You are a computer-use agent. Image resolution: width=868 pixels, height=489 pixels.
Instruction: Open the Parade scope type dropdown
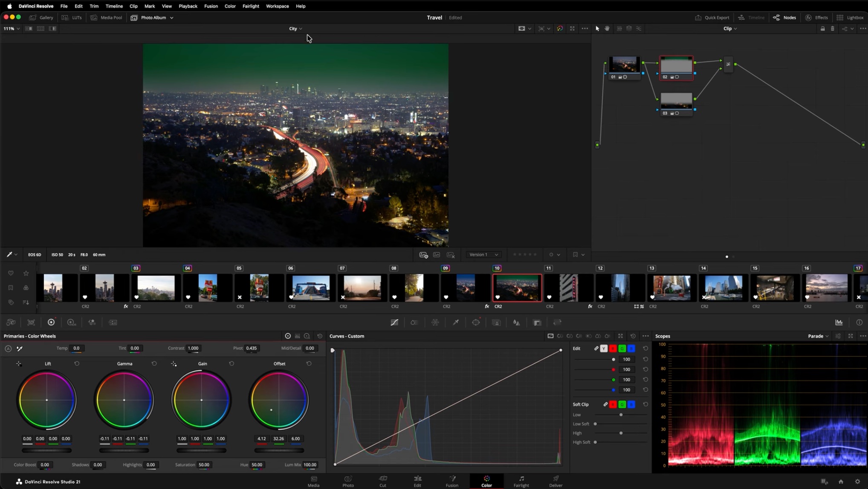click(x=818, y=336)
